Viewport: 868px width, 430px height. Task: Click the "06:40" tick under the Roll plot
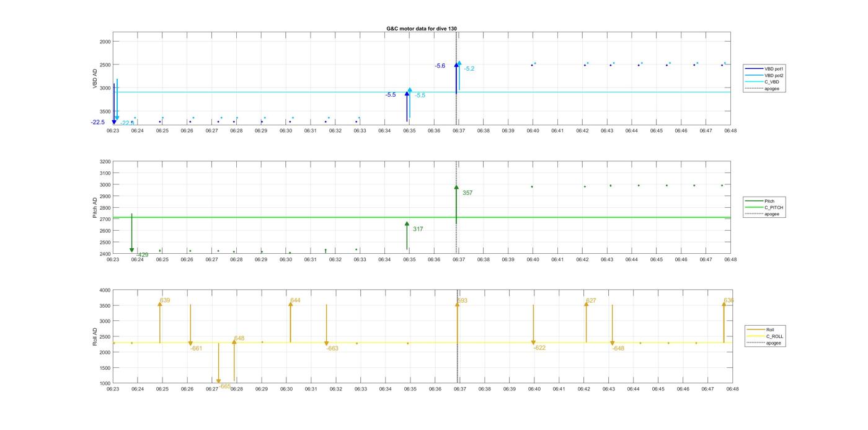pos(534,389)
